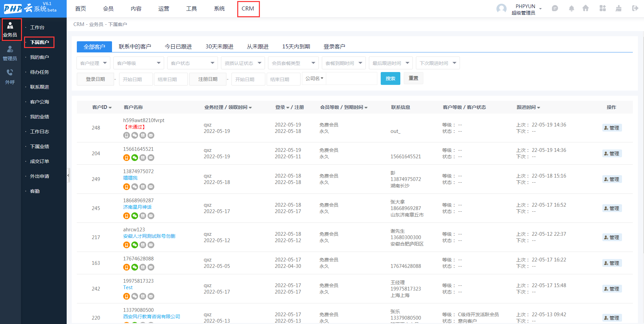Open the 运营 top menu
This screenshot has width=644, height=324.
(164, 9)
